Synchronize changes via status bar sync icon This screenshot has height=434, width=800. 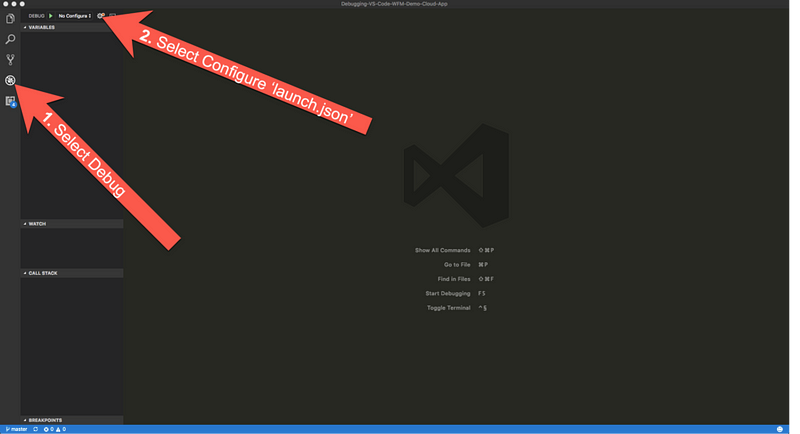(36, 429)
